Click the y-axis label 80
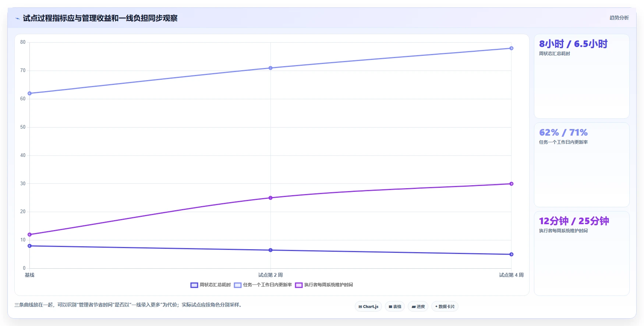 (x=23, y=42)
